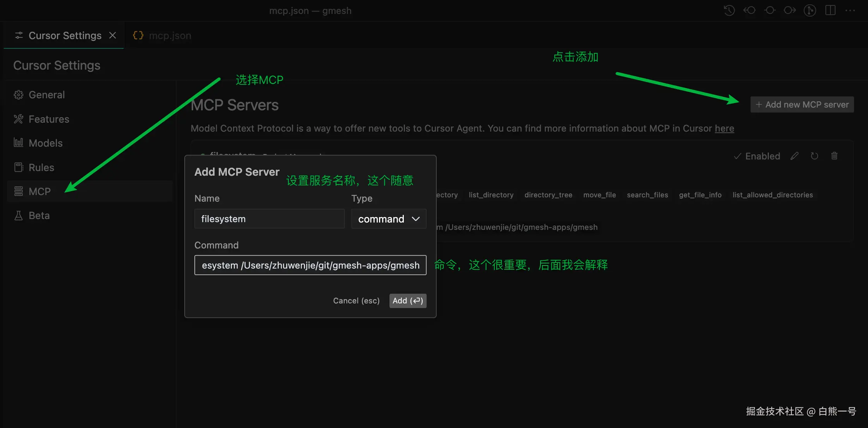Screen dimensions: 868x428
Task: Follow the 'here' documentation link
Action: [724, 128]
